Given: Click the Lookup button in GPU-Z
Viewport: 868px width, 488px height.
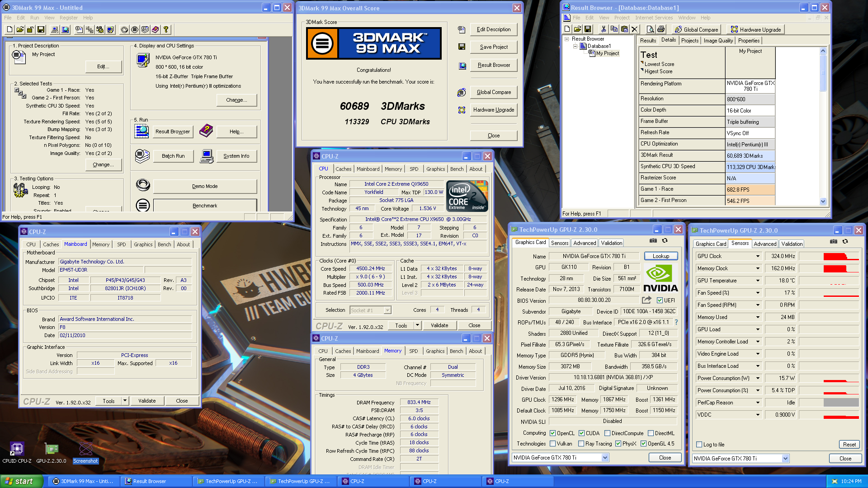Looking at the screenshot, I should point(661,256).
